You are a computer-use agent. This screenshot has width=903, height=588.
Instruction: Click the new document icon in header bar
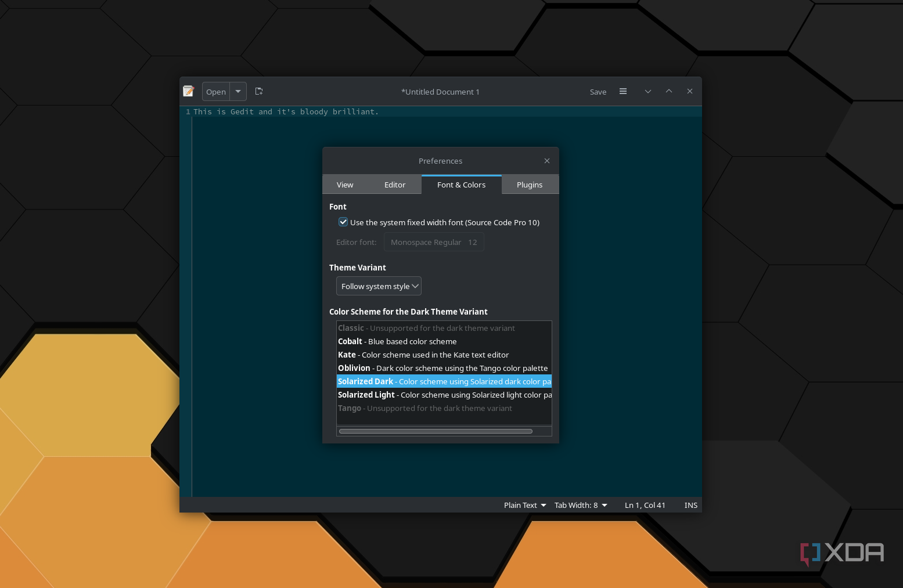pos(259,91)
